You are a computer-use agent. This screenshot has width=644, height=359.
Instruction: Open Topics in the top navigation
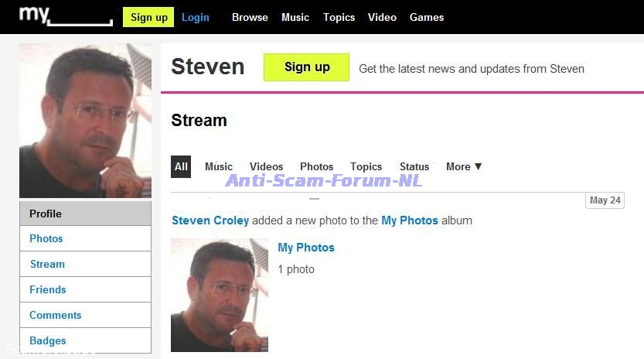(339, 17)
